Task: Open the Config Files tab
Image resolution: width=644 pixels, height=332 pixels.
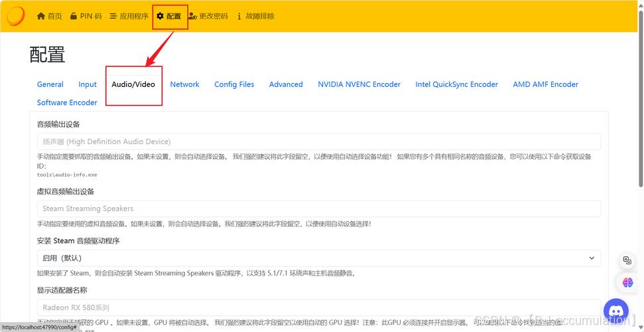Action: [x=234, y=84]
